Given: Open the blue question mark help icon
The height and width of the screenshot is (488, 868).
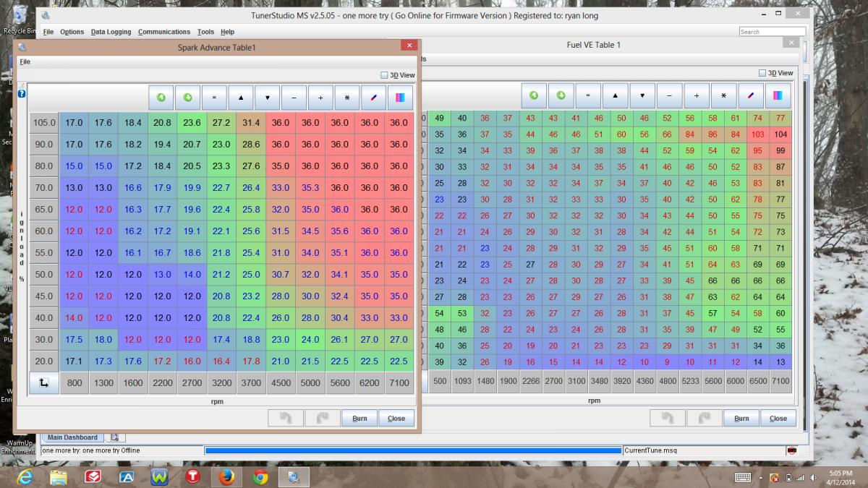Looking at the screenshot, I should tap(22, 93).
